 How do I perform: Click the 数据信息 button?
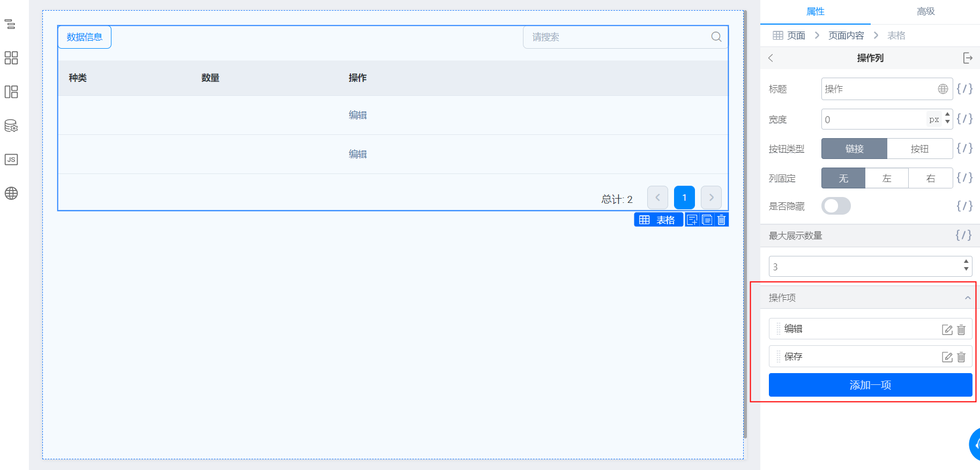85,37
